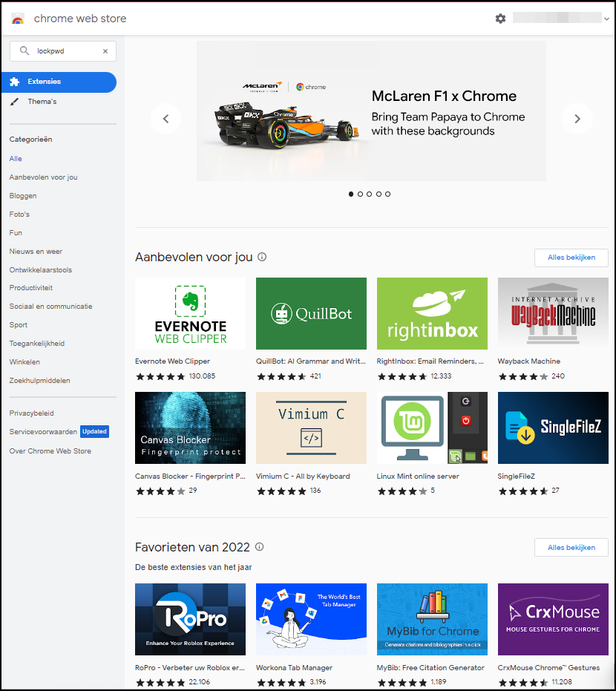Screen dimensions: 616x691
Task: Open the settings gear icon
Action: [500, 19]
